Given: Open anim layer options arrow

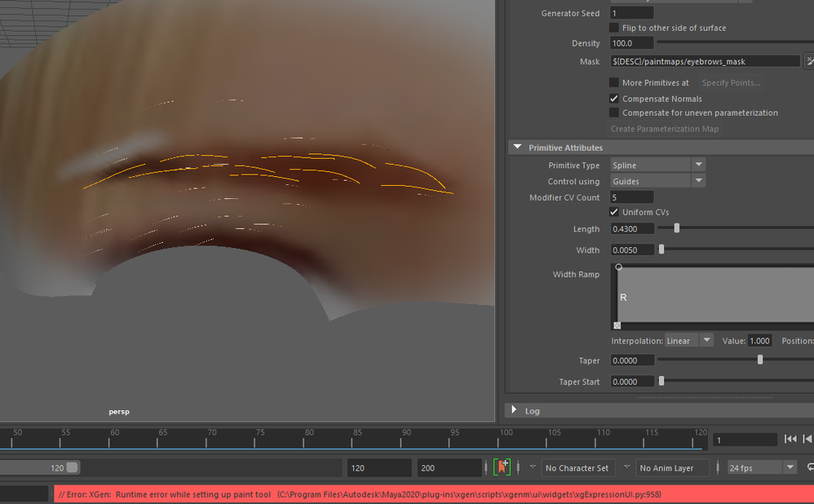Looking at the screenshot, I should pos(627,467).
